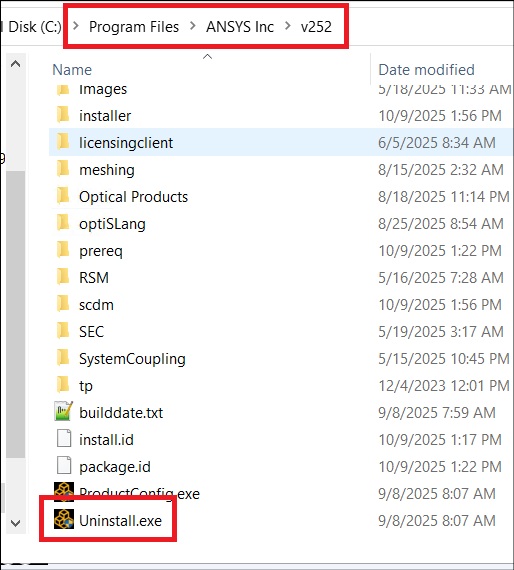Click the date 8/25/2025 8:54 AM

click(x=441, y=224)
